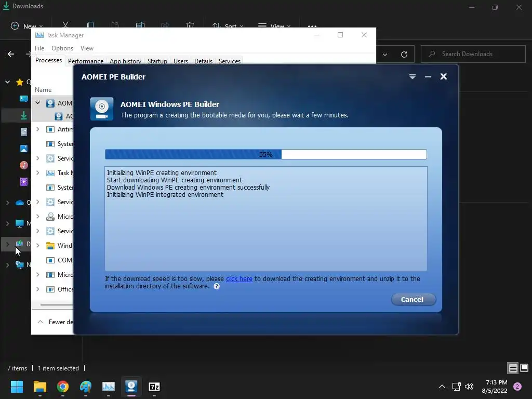The image size is (532, 399).
Task: Click the Search Downloads field
Action: (473, 54)
